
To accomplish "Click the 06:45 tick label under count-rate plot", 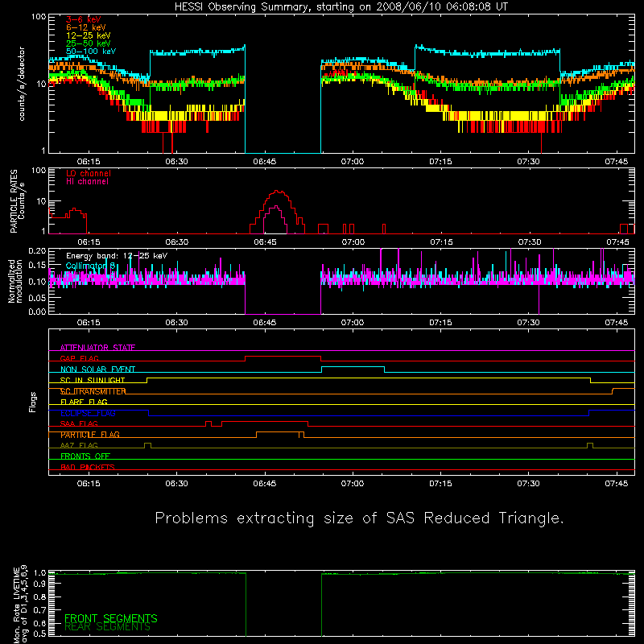I will click(265, 162).
